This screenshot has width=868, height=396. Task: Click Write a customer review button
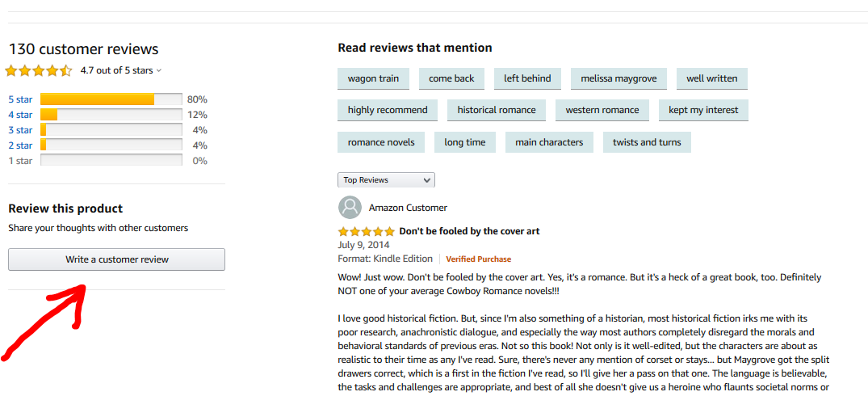click(117, 259)
